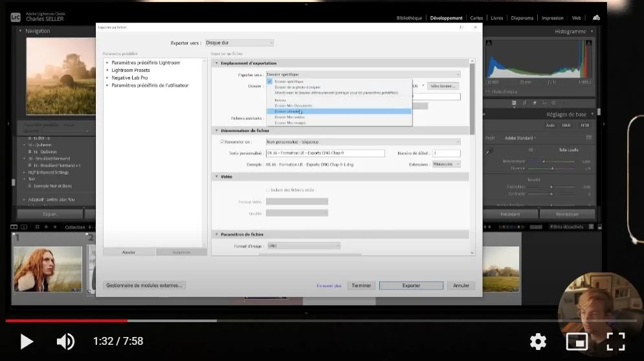Viewport: 644px width, 361px height.
Task: Open the Nom personnalisé - Séquence dropdown
Action: click(363, 142)
